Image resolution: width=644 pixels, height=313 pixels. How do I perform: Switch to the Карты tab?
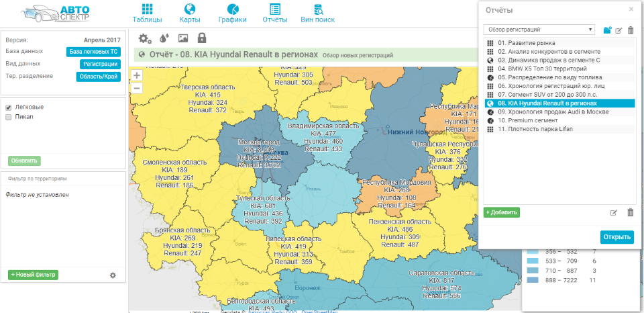[190, 13]
